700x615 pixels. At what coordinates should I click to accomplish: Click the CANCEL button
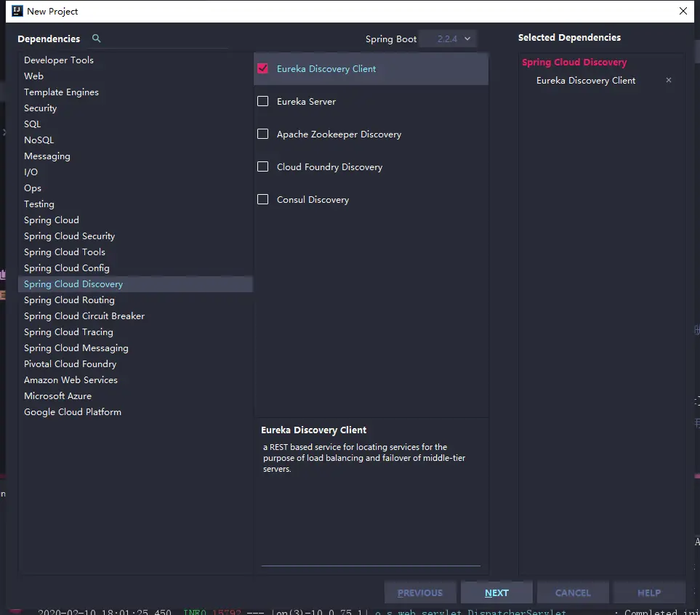(573, 592)
